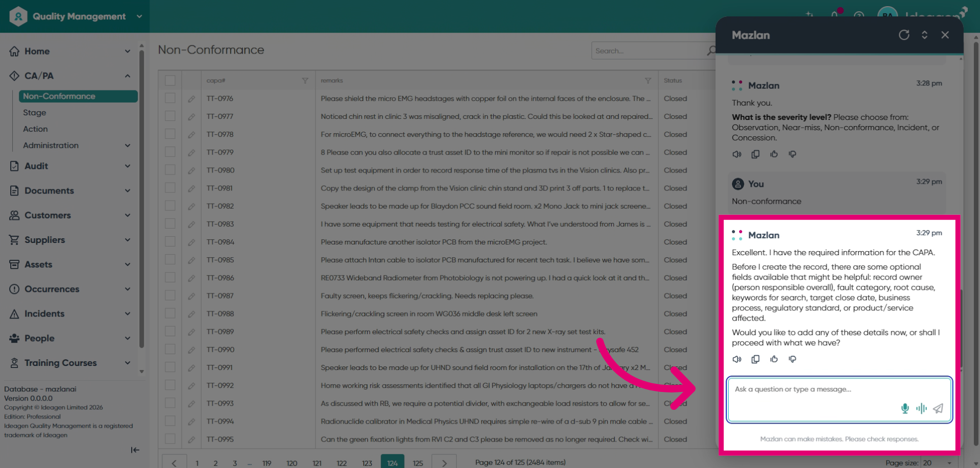Send message with paper plane icon
Viewport: 980px width, 468px height.
(938, 408)
